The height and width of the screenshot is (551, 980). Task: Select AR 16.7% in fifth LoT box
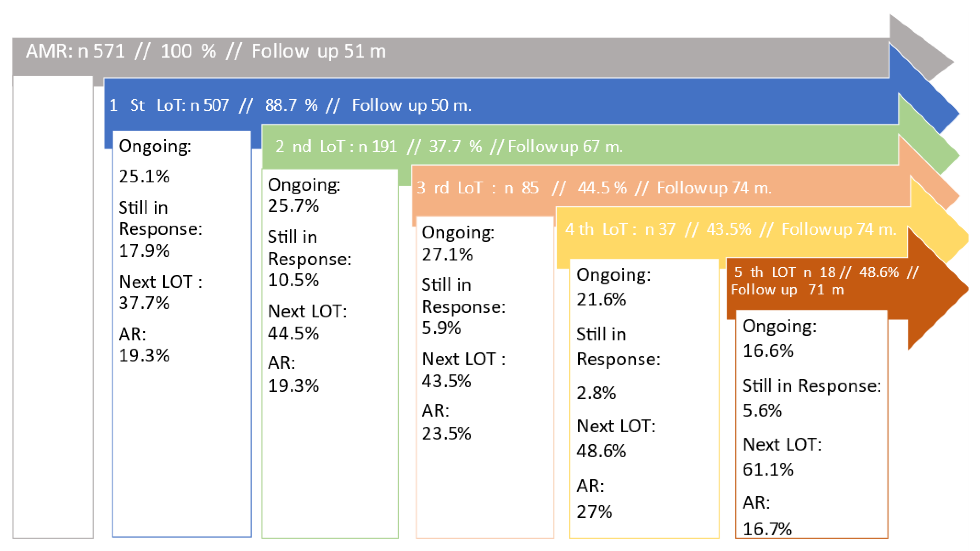[x=767, y=515]
